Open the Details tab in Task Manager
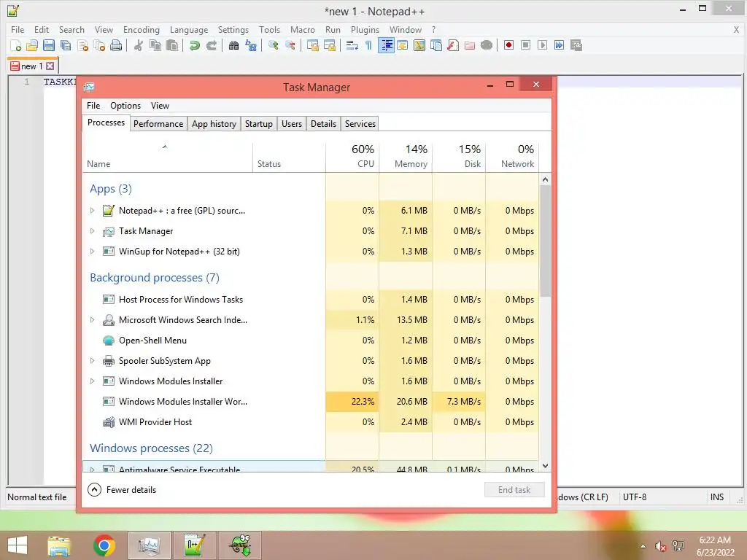This screenshot has height=560, width=747. tap(323, 124)
